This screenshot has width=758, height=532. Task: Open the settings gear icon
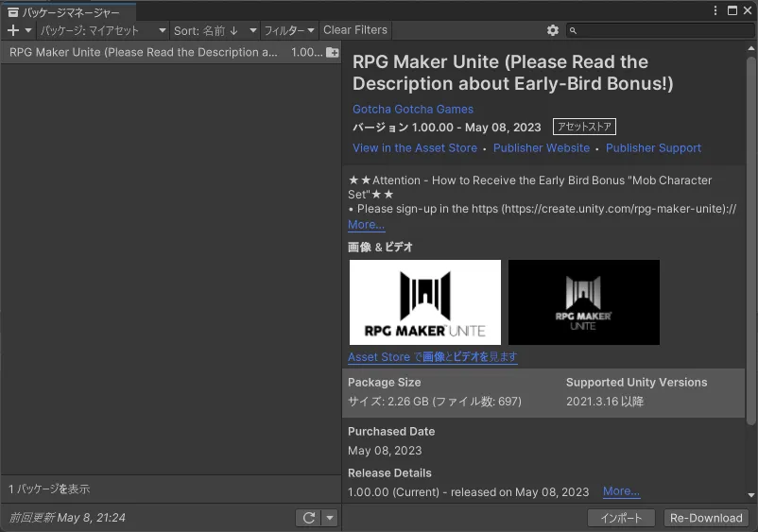[x=553, y=30]
